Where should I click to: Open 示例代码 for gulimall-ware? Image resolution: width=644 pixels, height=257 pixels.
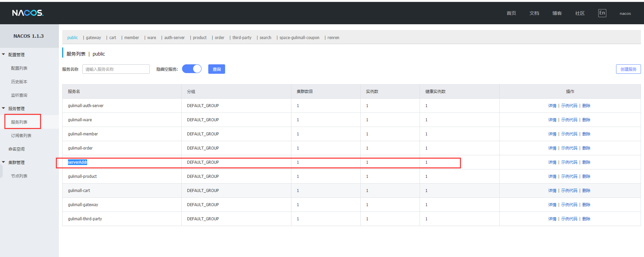point(569,120)
